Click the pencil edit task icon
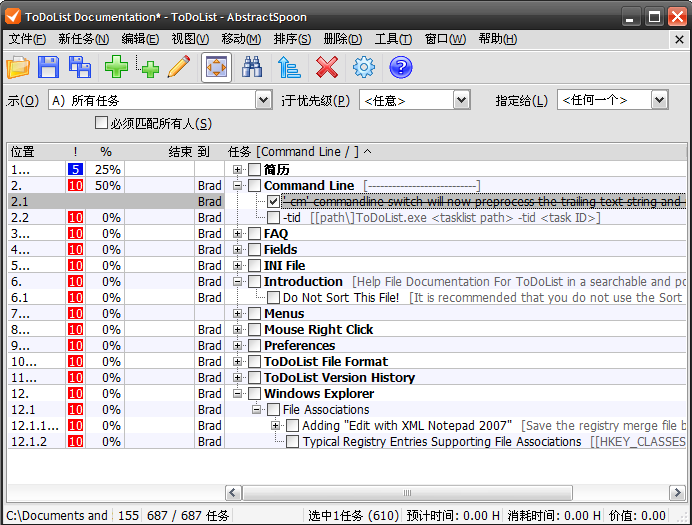This screenshot has height=525, width=692. tap(179, 68)
